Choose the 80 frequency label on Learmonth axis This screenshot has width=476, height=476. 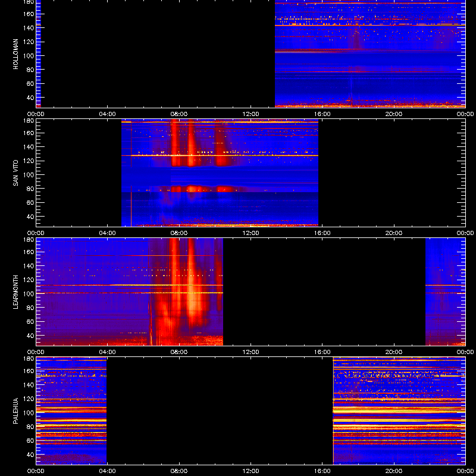click(31, 308)
